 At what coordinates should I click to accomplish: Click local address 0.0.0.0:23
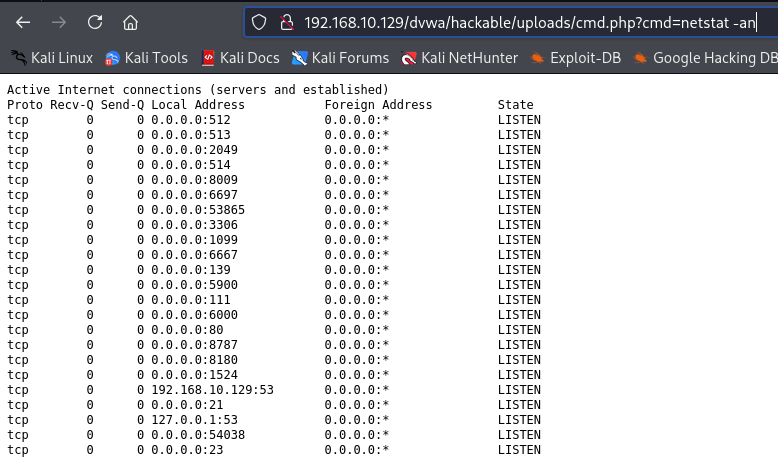click(x=187, y=450)
